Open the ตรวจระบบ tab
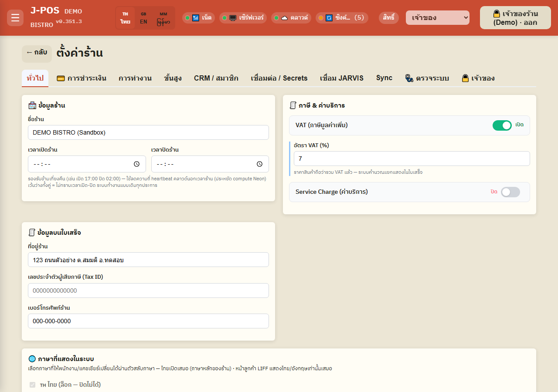Screen dimensions: 558x392 (427, 78)
